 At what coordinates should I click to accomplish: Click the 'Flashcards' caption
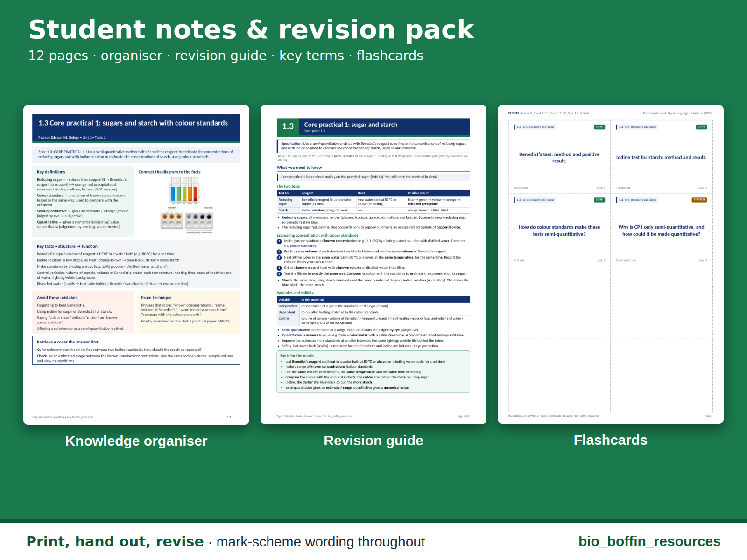coord(611,440)
